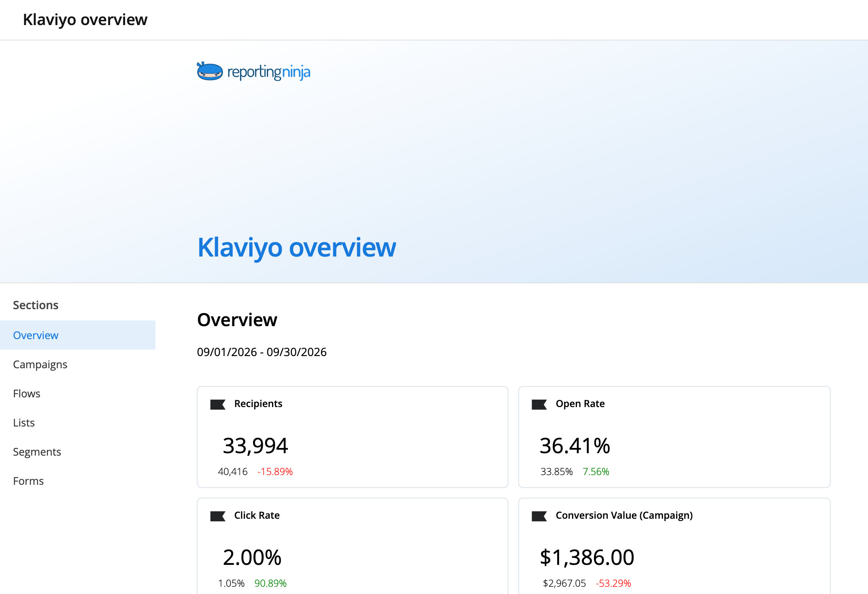Click the previous conversion value $2,967.05
This screenshot has height=594, width=868.
(564, 583)
